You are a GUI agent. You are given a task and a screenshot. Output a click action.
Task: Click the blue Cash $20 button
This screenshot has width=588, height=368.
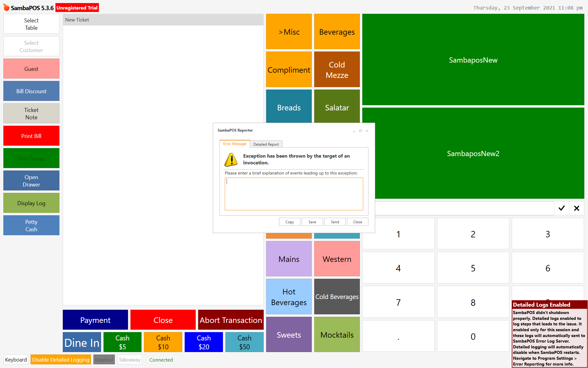tap(204, 342)
